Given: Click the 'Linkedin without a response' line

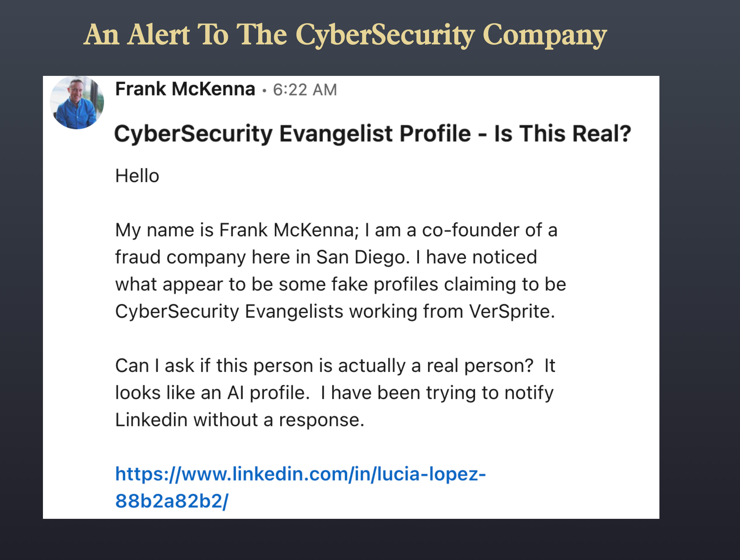Looking at the screenshot, I should [x=239, y=420].
